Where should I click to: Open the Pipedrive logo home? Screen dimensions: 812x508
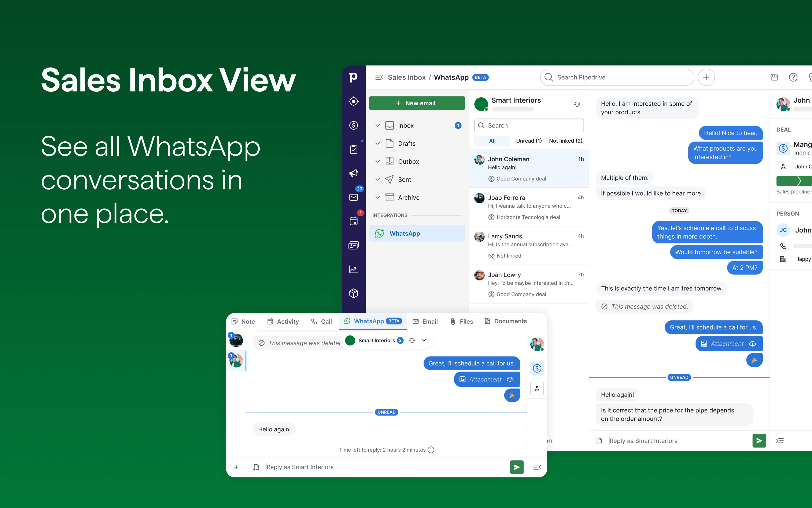[353, 77]
